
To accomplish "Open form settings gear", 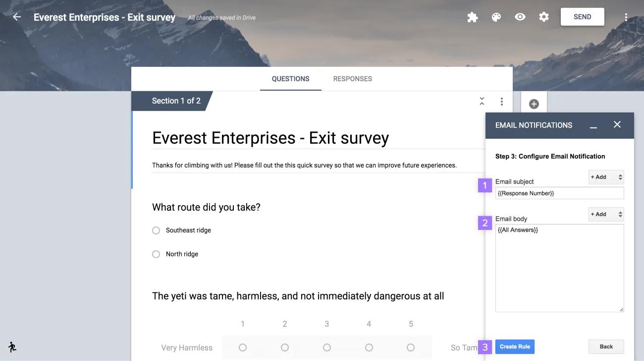I will [544, 17].
